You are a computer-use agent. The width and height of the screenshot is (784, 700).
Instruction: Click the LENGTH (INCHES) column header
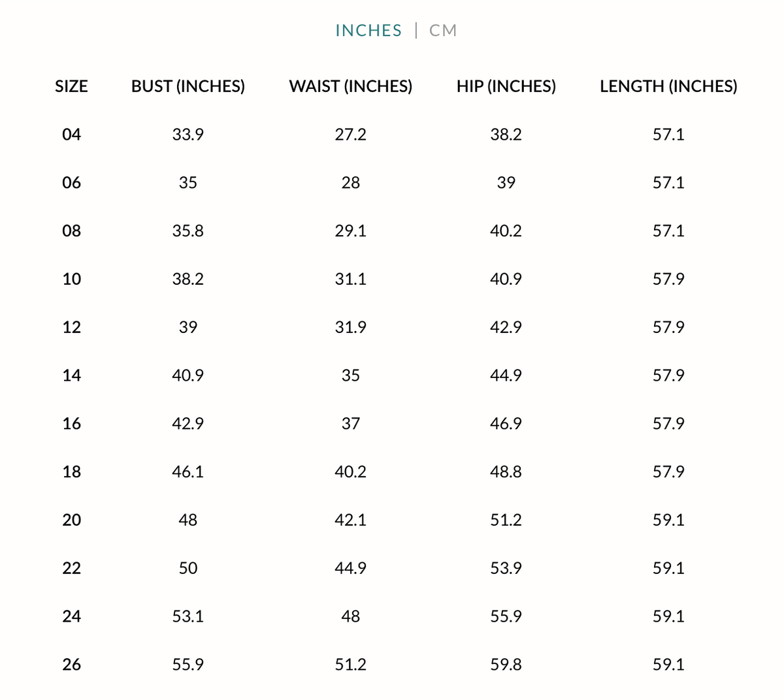coord(668,86)
